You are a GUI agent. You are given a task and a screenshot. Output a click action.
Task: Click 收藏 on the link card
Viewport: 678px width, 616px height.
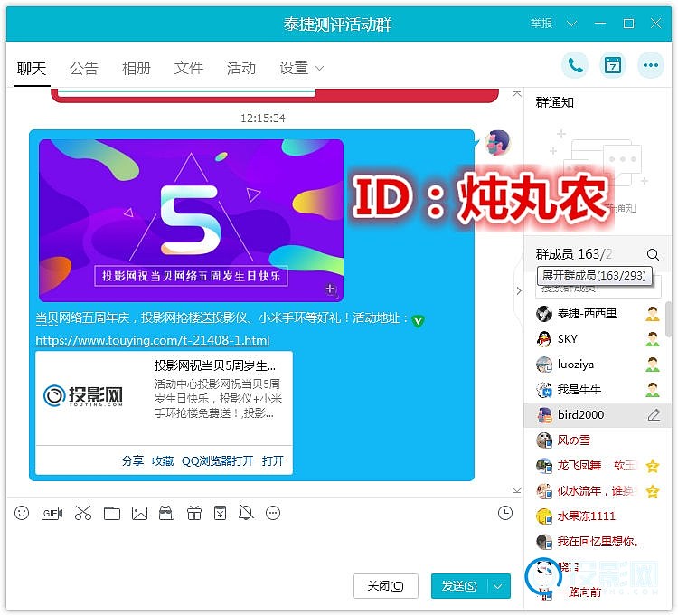click(x=163, y=461)
